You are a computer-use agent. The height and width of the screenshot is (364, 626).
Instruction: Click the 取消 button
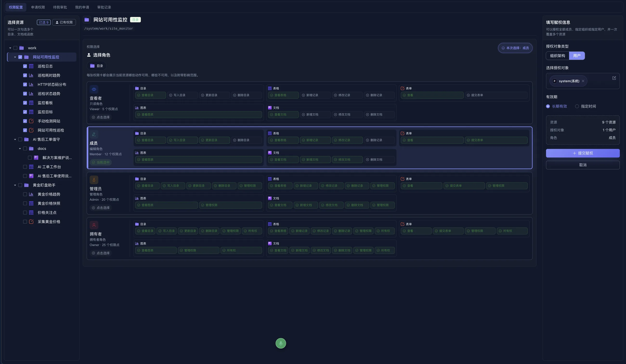coord(583,165)
